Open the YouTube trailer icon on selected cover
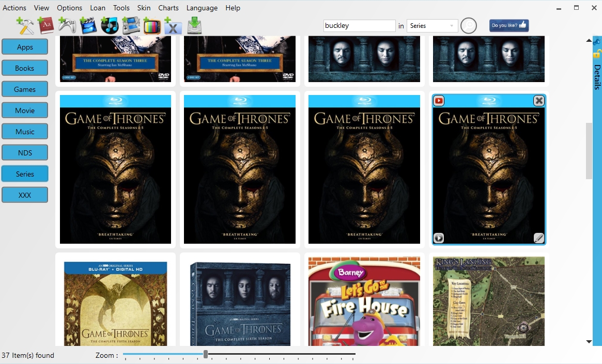Screen dimensions: 602x364 coord(438,101)
